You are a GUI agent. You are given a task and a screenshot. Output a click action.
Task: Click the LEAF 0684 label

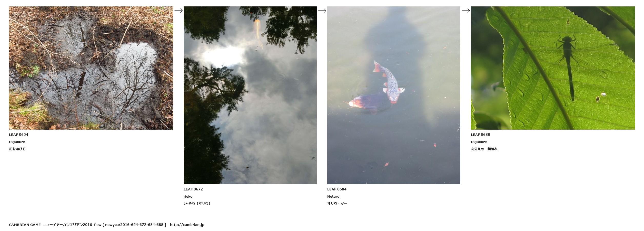pyautogui.click(x=337, y=189)
